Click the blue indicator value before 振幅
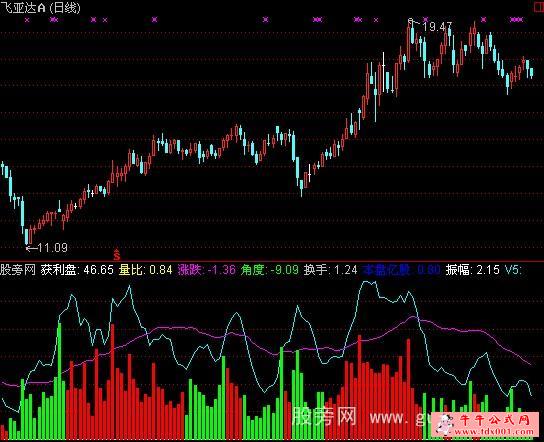544x442 pixels. click(x=401, y=270)
